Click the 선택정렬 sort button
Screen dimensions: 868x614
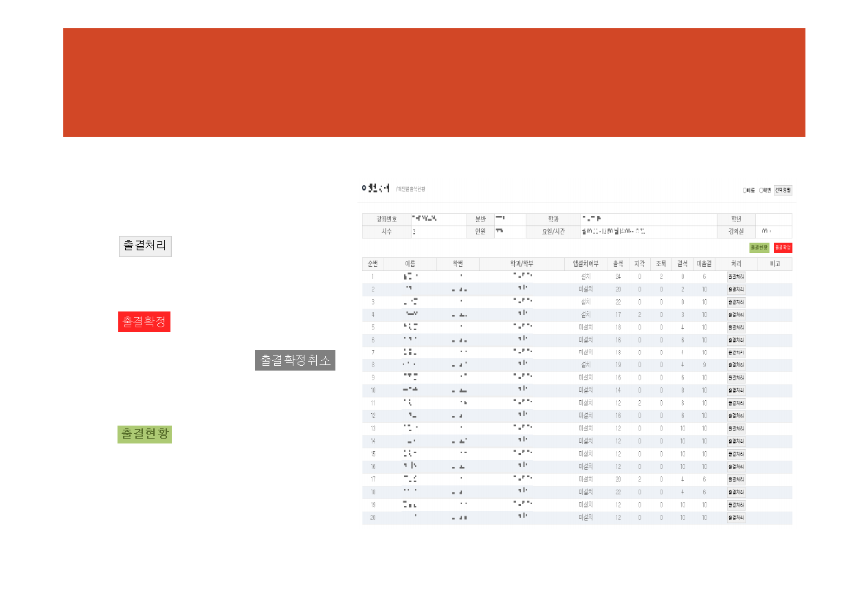click(783, 190)
